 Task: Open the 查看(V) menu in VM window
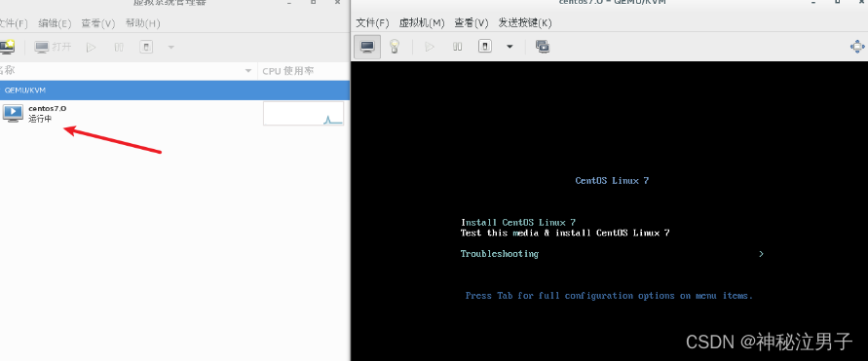472,22
